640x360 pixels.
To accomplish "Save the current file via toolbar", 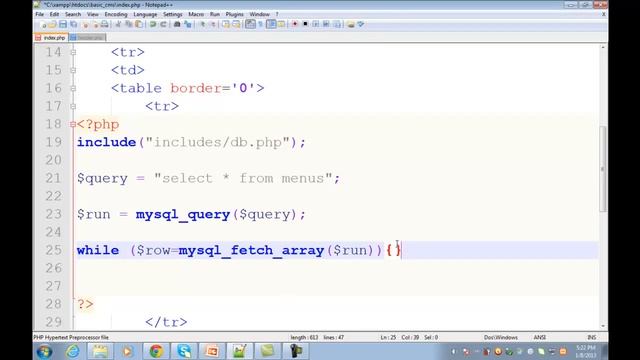I will [63, 24].
